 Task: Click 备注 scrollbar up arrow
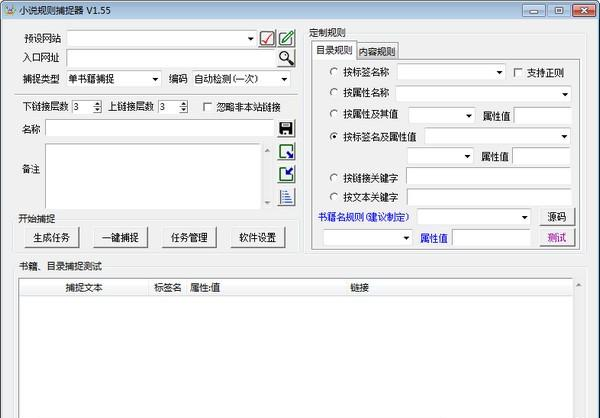pos(267,151)
